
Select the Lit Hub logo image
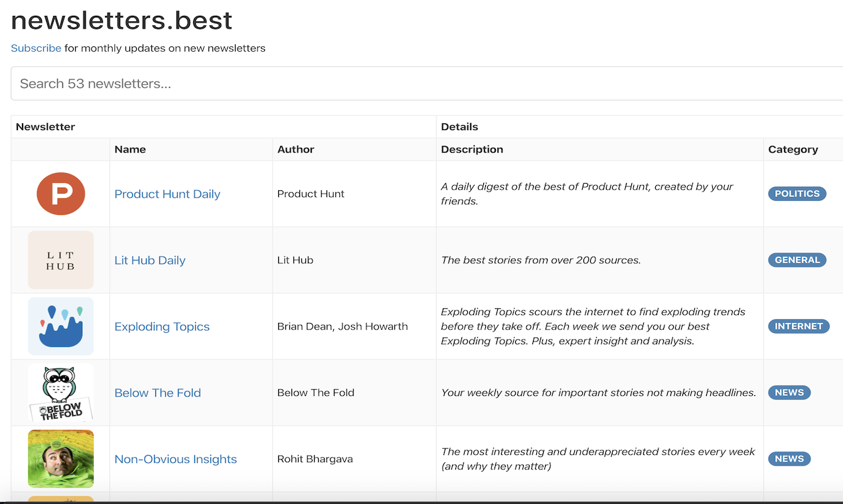(60, 259)
